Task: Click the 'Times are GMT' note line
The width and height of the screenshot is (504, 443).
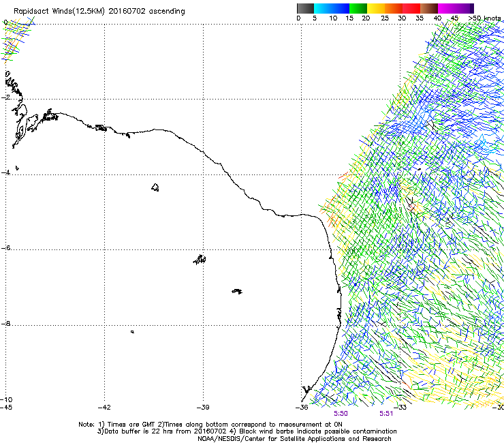Action: coord(131,425)
